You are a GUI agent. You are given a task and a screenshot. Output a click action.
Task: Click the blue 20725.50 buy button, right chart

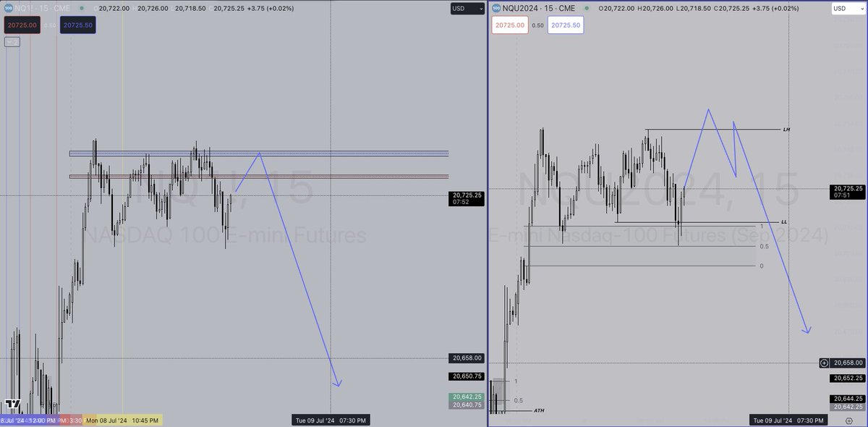tap(565, 25)
